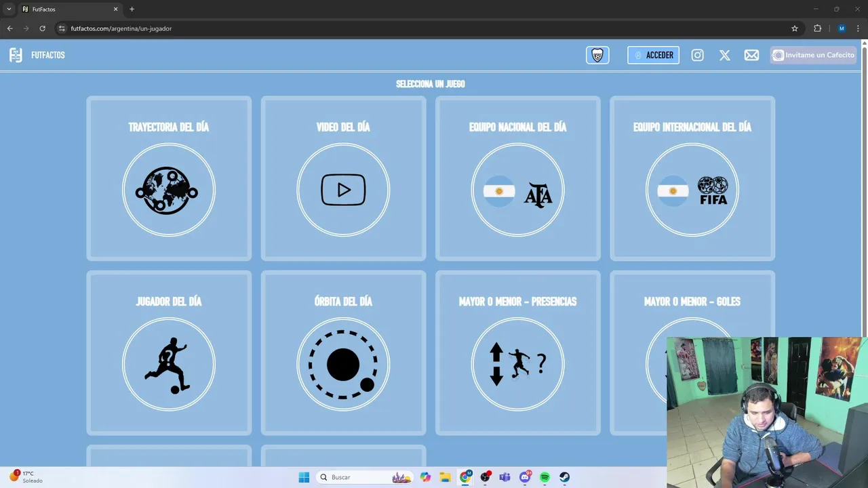Click the Equipo Nacional del Día title
The width and height of the screenshot is (868, 488).
coord(517,127)
